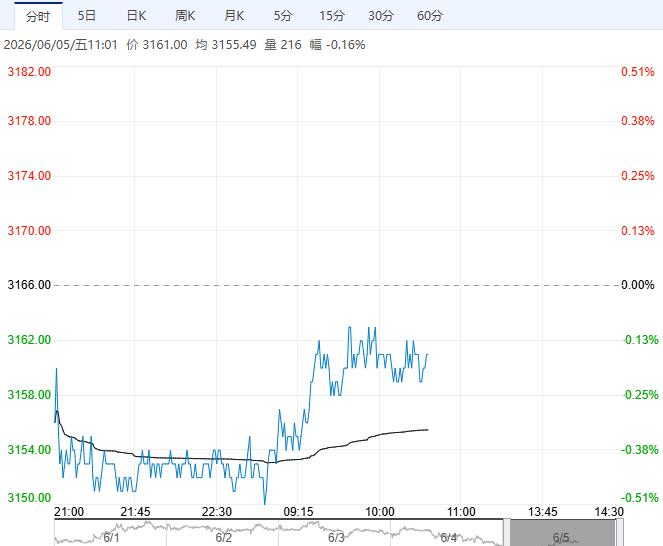Image resolution: width=663 pixels, height=546 pixels.
Task: Click the left handle of range selector
Action: pyautogui.click(x=507, y=533)
